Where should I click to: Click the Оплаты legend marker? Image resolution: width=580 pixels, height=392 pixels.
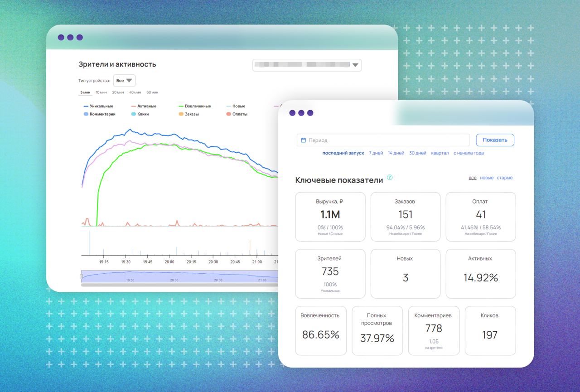228,114
